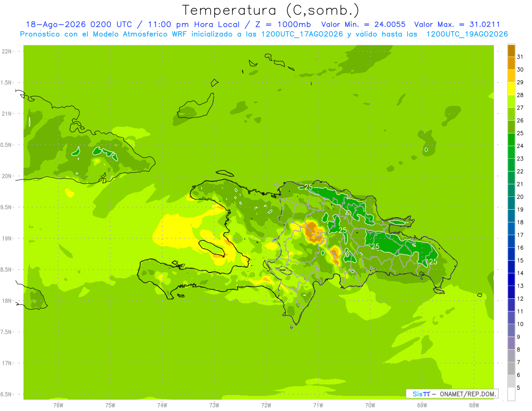
Task: Click the "1.5N" latitude label
Action: [7, 82]
